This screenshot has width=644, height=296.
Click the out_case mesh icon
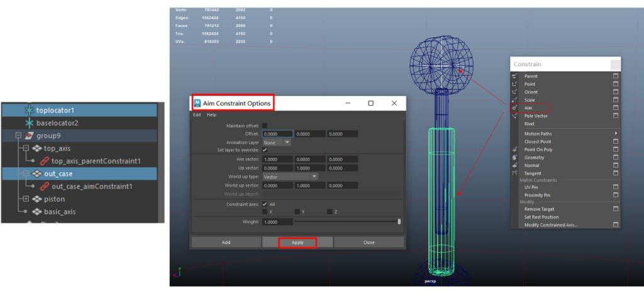(37, 173)
